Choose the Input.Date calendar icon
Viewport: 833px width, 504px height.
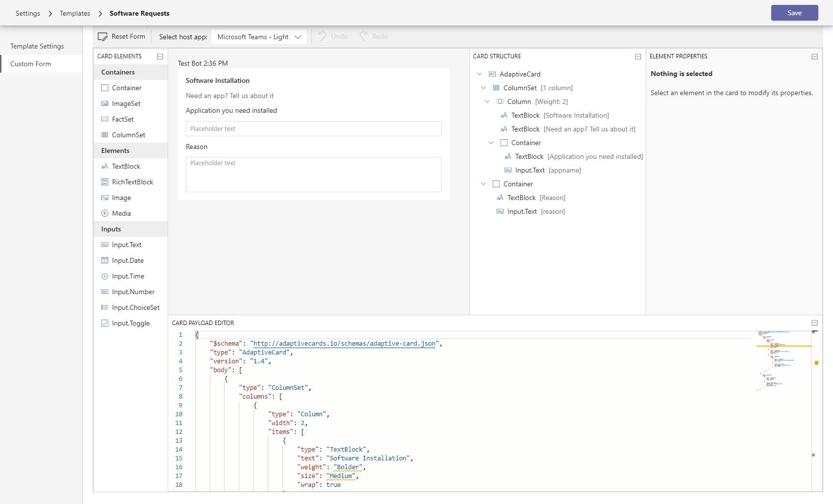(x=104, y=260)
